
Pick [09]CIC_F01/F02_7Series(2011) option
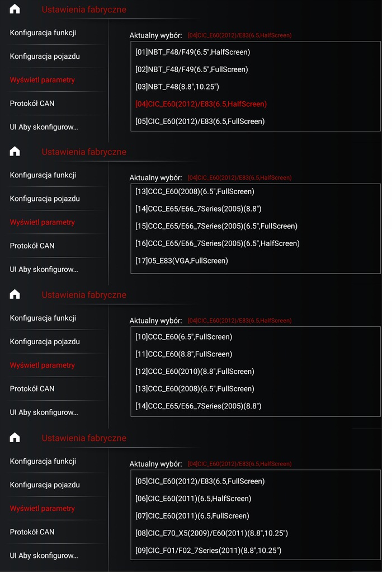208,551
